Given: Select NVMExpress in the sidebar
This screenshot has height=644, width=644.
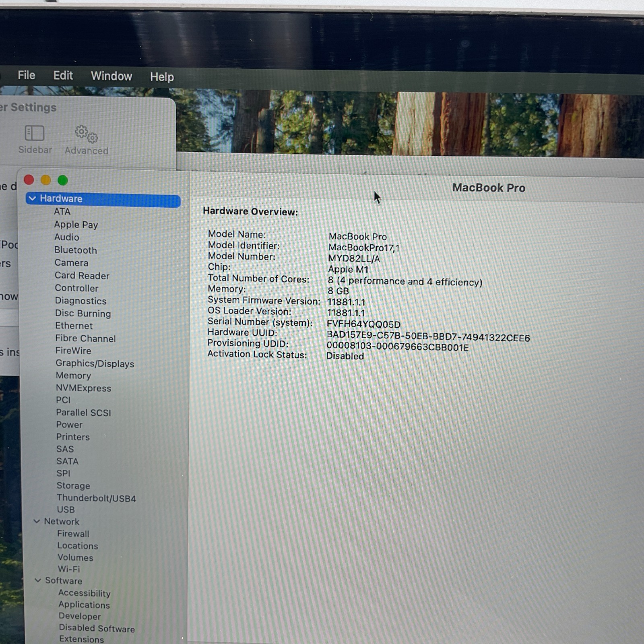Looking at the screenshot, I should click(x=83, y=388).
